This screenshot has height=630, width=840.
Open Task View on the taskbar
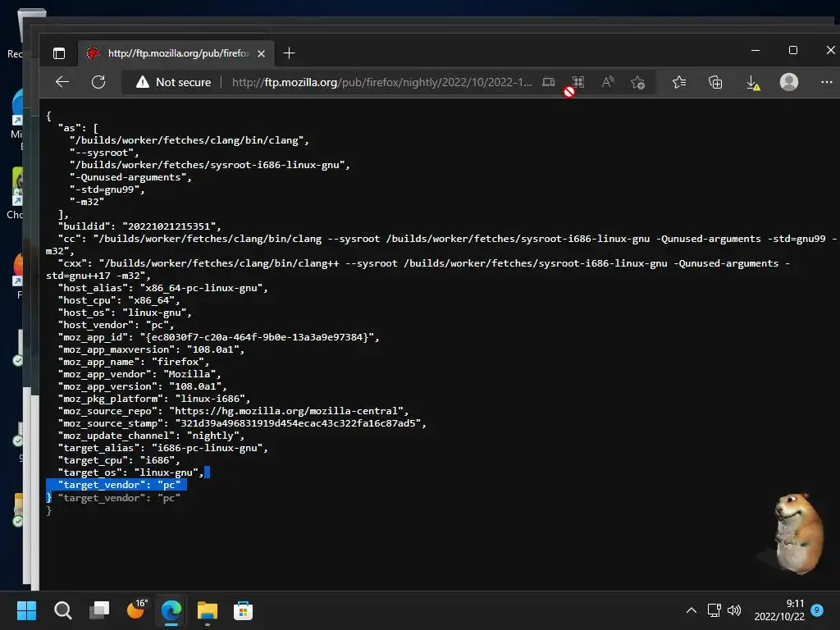pos(99,610)
